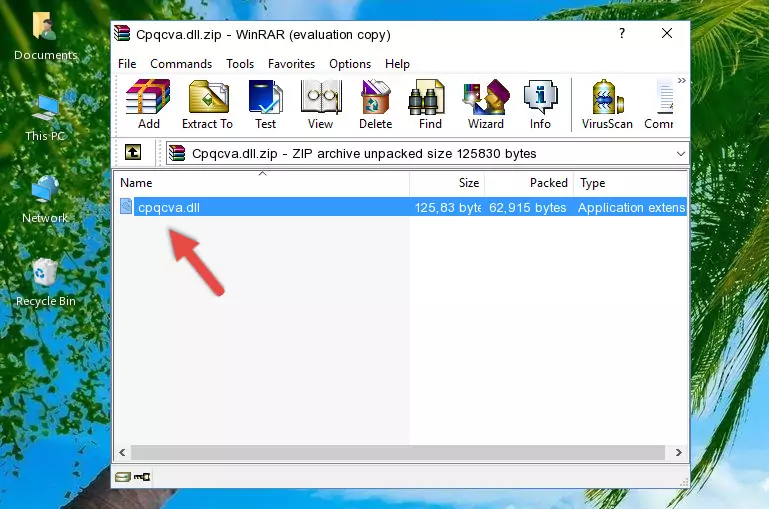Image resolution: width=769 pixels, height=509 pixels.
Task: Click the Application extension type cell
Action: coord(631,207)
